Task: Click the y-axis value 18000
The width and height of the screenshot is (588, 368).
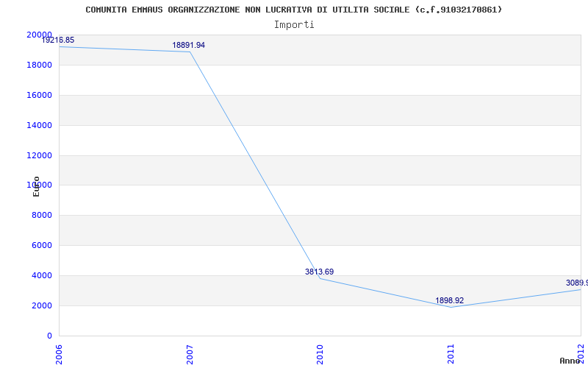Action: coord(39,65)
